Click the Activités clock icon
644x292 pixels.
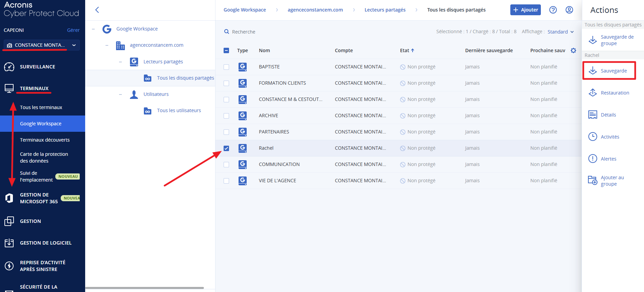coord(593,137)
